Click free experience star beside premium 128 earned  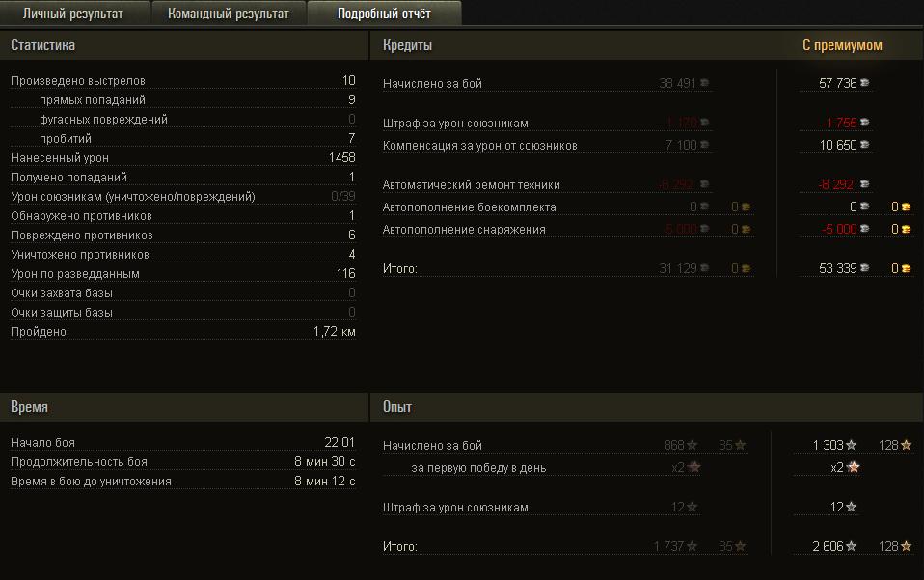(x=906, y=445)
